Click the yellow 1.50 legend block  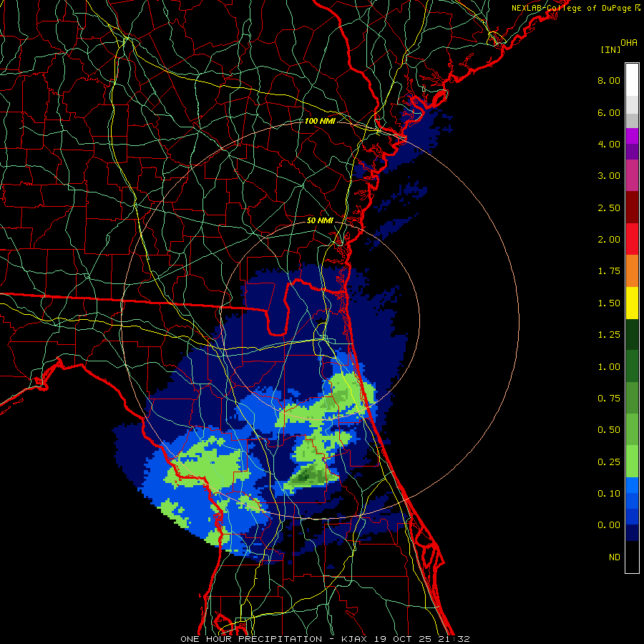pyautogui.click(x=632, y=303)
